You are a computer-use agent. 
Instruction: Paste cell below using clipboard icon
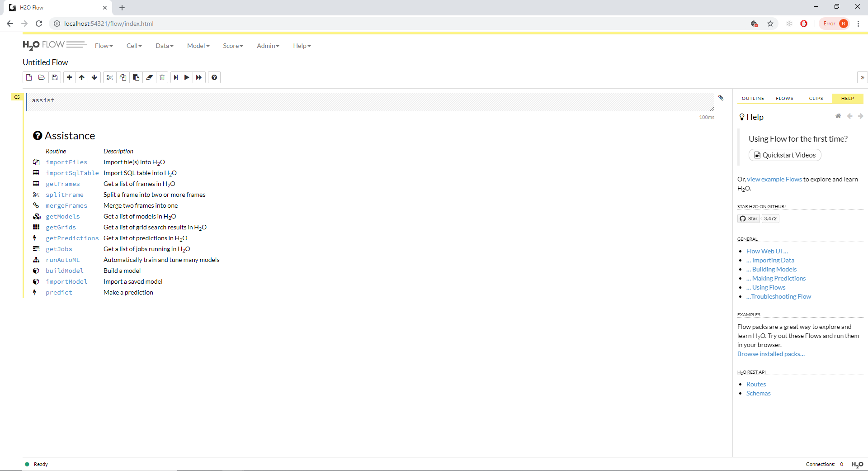tap(136, 77)
